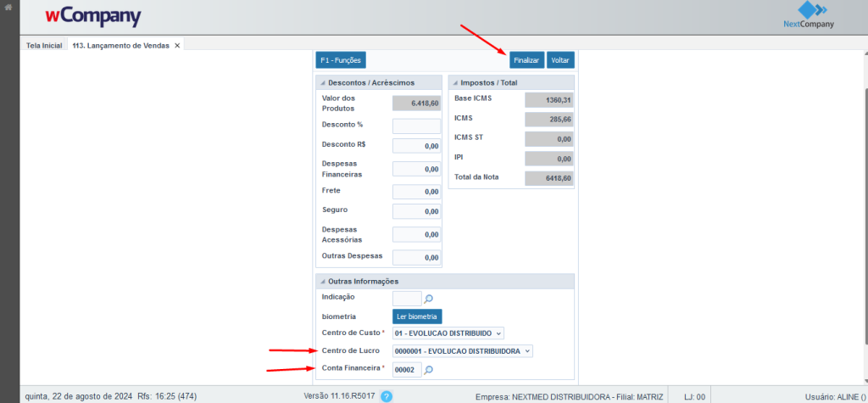Select the 113. Lançamento de Vendas tab
868x403 pixels.
tap(120, 45)
